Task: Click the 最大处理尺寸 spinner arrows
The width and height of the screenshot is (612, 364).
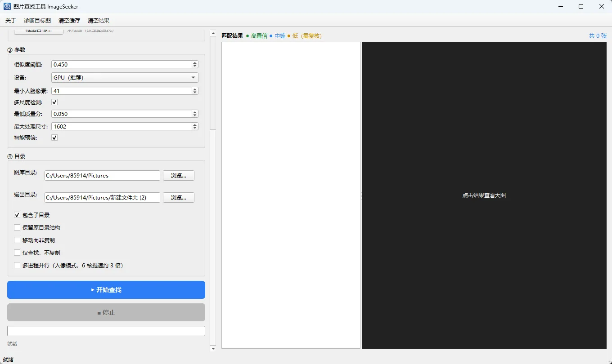Action: coord(195,126)
